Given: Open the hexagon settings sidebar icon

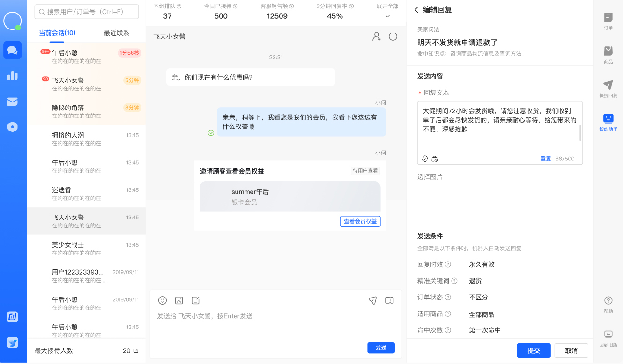Looking at the screenshot, I should (x=13, y=127).
